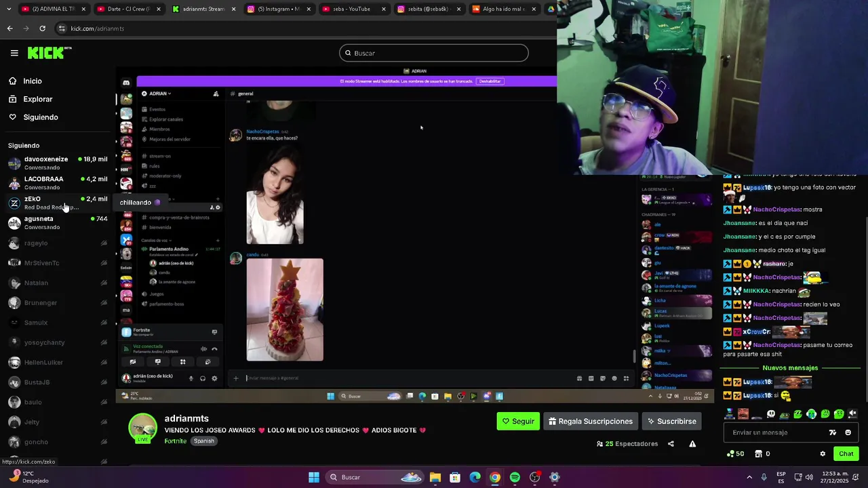
Task: Select offline channel Samulx
Action: pos(58,323)
